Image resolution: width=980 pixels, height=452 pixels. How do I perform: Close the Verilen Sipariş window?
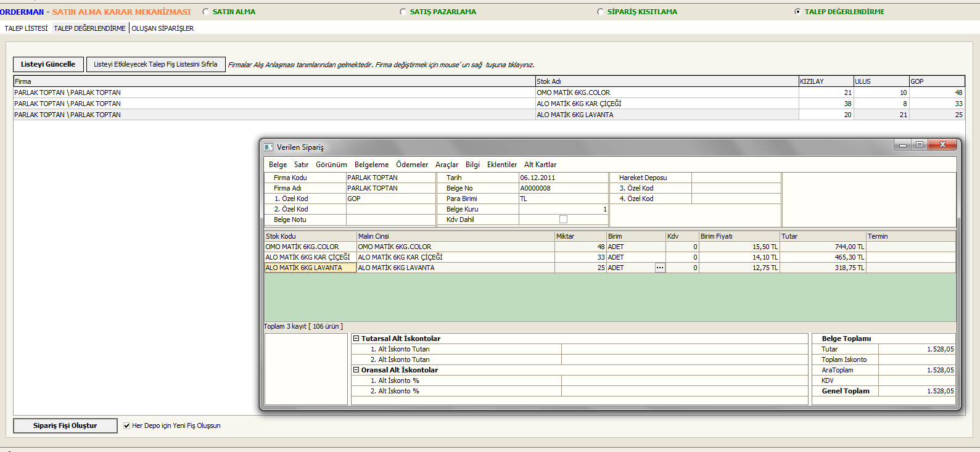pos(942,145)
